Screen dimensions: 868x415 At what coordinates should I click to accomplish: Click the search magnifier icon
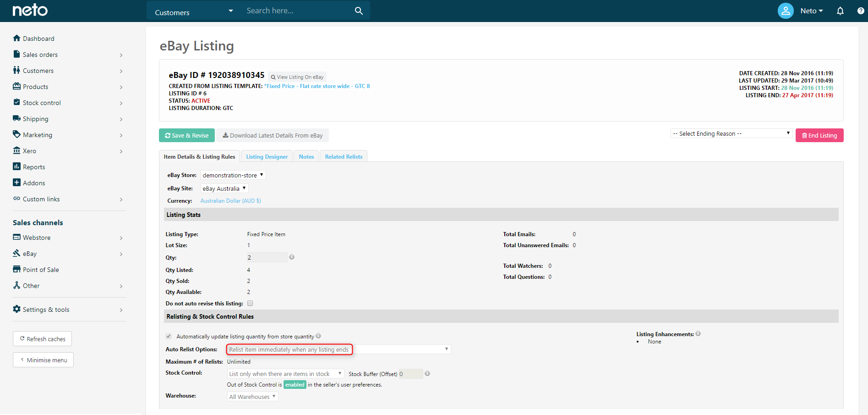pyautogui.click(x=359, y=11)
